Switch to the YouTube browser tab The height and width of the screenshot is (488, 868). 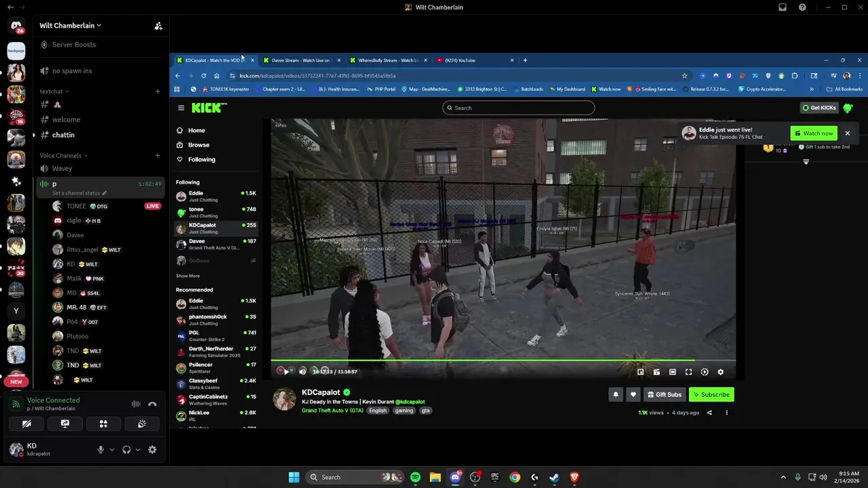point(475,60)
